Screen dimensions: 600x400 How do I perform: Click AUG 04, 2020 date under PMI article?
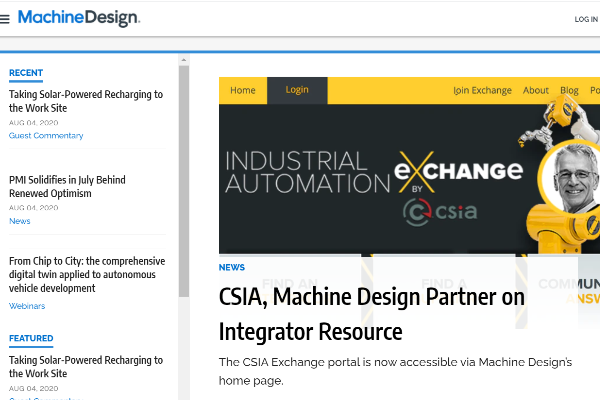tap(34, 207)
